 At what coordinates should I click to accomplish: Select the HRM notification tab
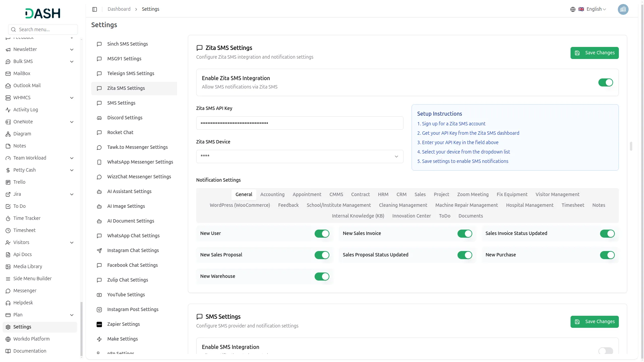[x=383, y=194]
